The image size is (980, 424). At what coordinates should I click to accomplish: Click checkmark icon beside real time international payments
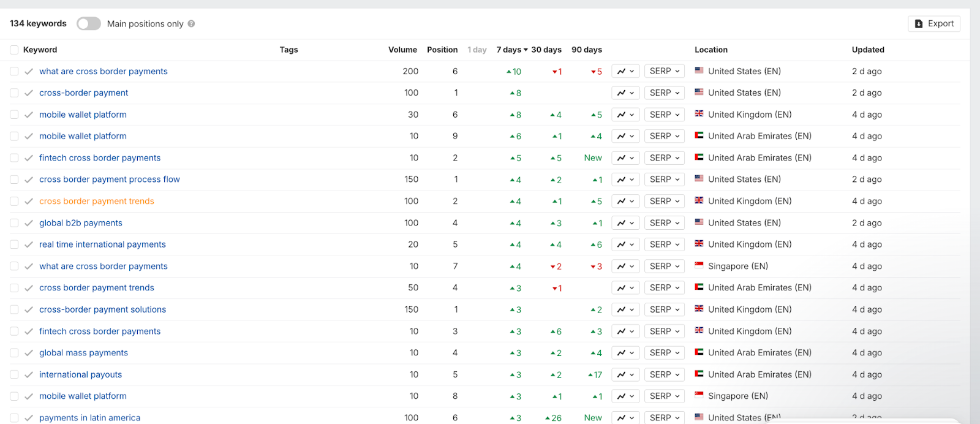(x=29, y=244)
